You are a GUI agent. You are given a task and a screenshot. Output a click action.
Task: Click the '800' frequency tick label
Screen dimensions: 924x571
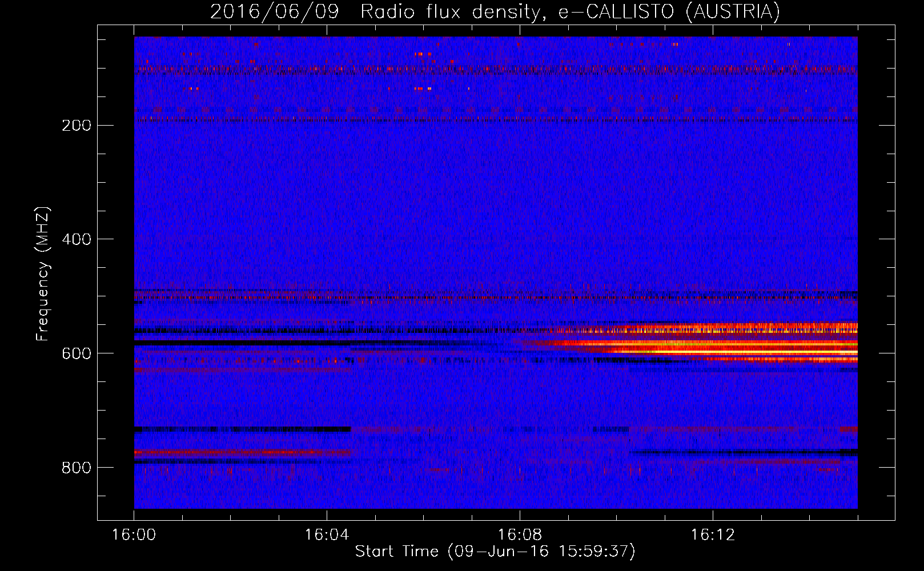coord(77,468)
